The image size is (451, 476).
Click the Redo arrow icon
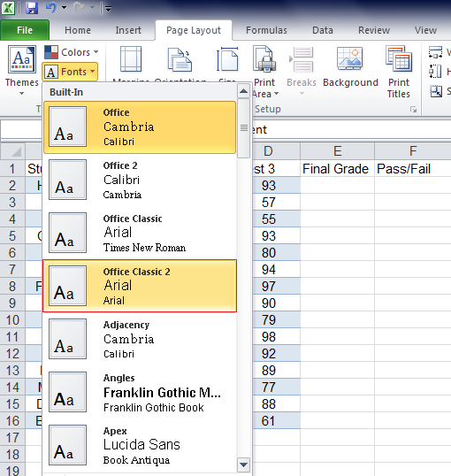pyautogui.click(x=79, y=8)
